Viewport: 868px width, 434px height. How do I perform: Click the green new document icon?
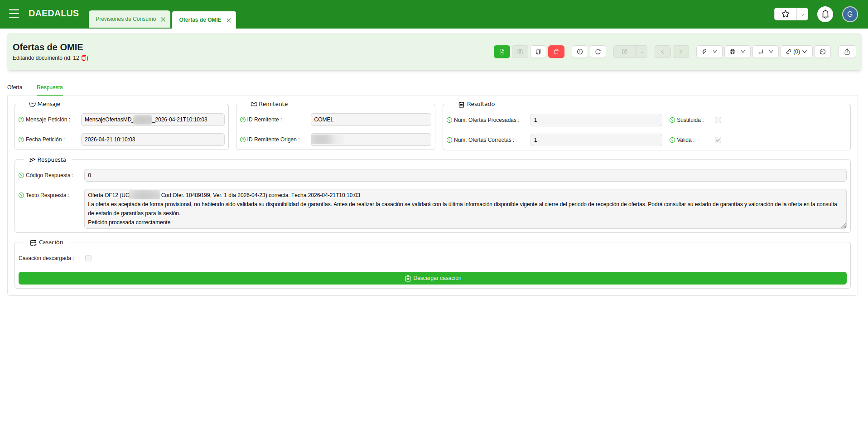click(502, 52)
